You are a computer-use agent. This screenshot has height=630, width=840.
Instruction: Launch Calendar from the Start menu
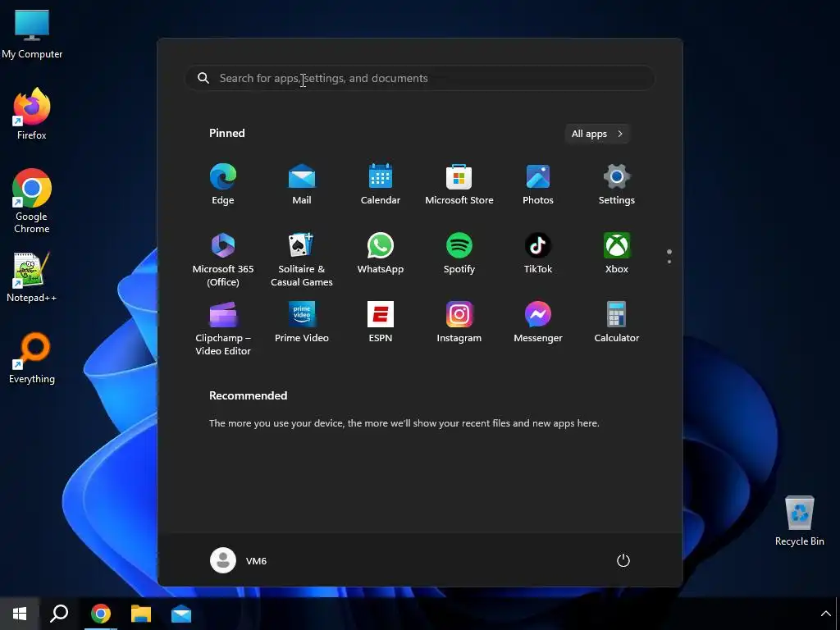click(x=381, y=185)
